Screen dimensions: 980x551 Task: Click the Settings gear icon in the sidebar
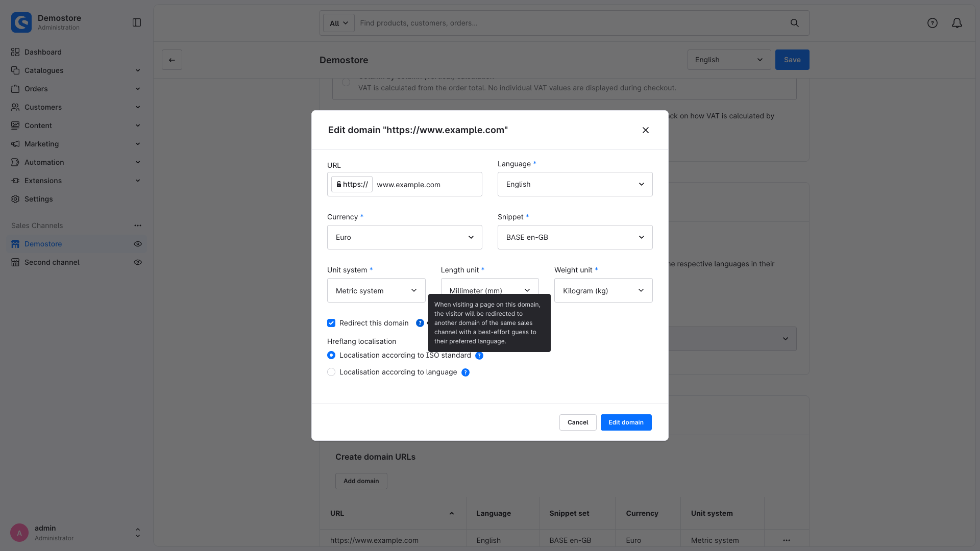(x=15, y=199)
